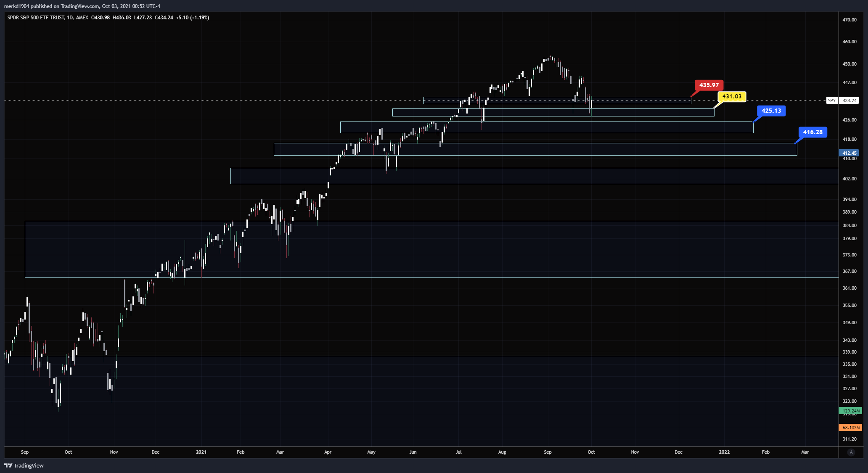868x473 pixels.
Task: Click the L427.23 low value
Action: tap(143, 18)
